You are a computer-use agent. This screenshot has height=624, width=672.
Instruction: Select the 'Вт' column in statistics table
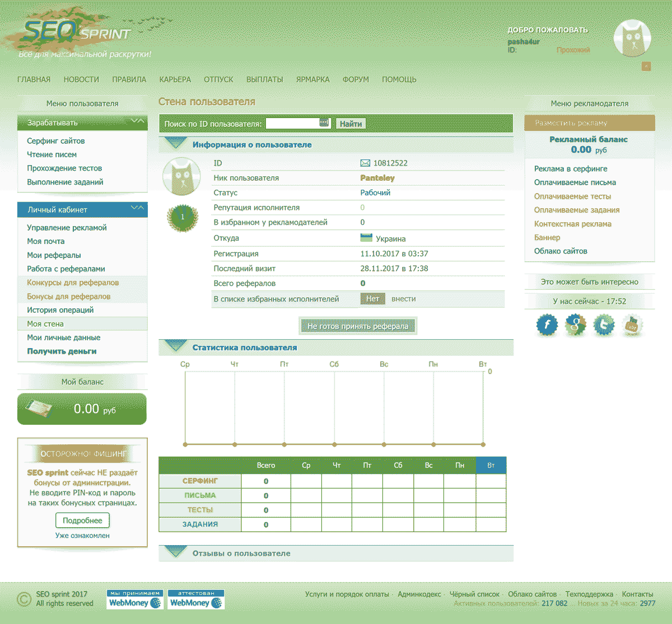(491, 465)
